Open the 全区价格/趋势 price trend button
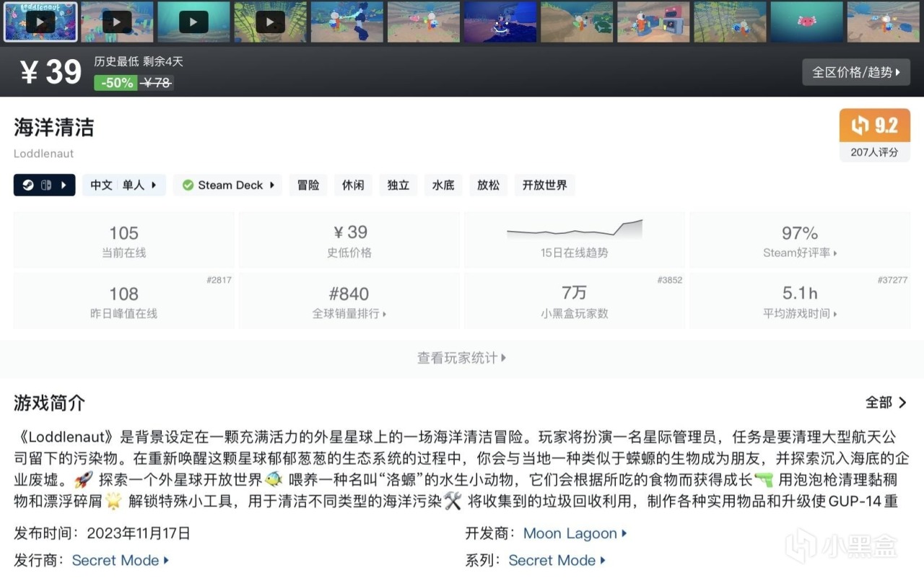The height and width of the screenshot is (578, 924). coord(856,72)
